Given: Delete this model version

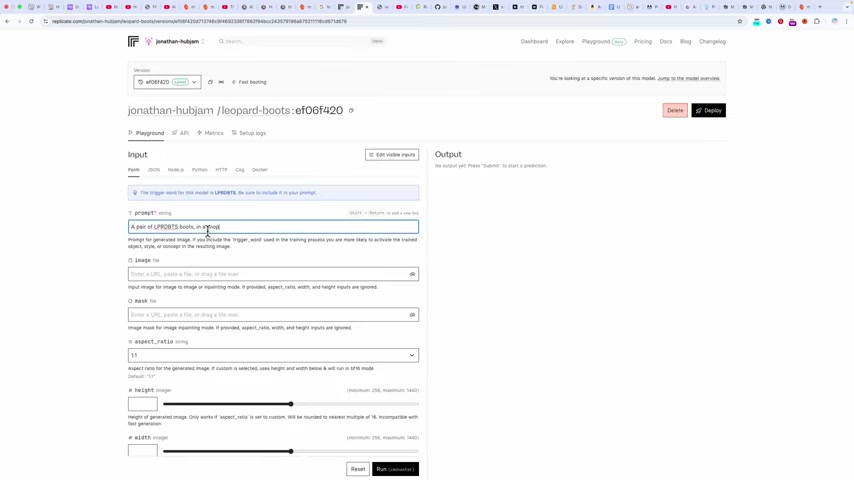Looking at the screenshot, I should [675, 110].
